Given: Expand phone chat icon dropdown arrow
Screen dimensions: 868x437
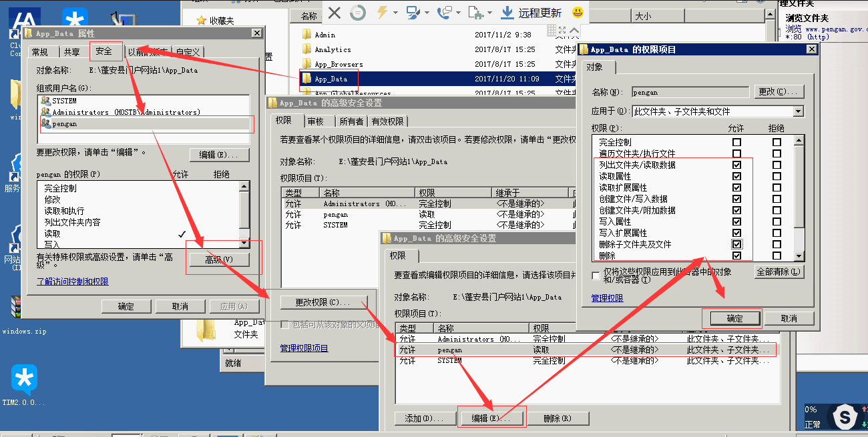Looking at the screenshot, I should click(x=457, y=13).
